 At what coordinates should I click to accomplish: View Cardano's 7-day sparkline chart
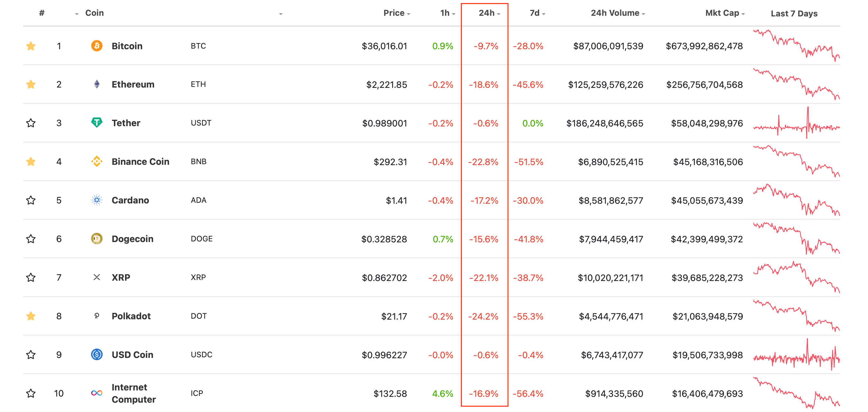[x=796, y=200]
